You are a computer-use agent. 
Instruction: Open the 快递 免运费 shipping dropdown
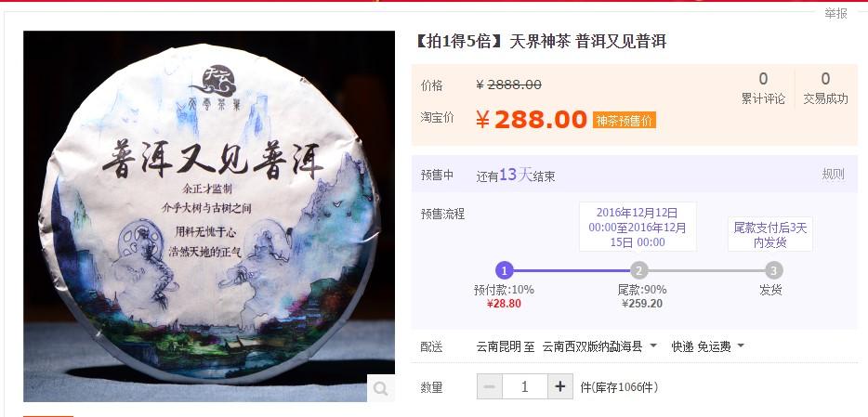point(708,346)
